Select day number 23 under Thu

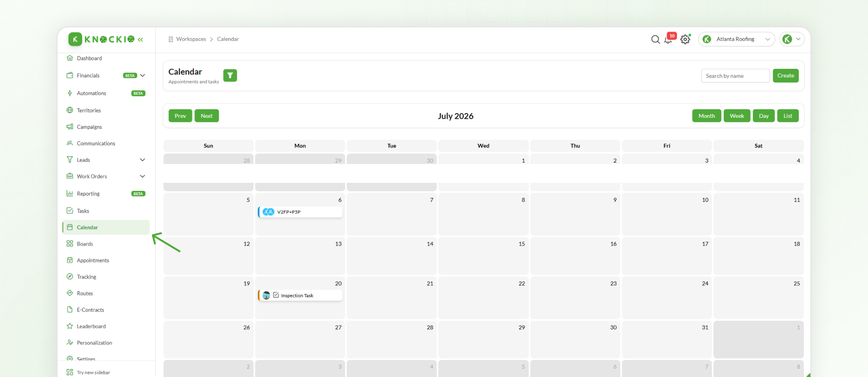point(613,283)
